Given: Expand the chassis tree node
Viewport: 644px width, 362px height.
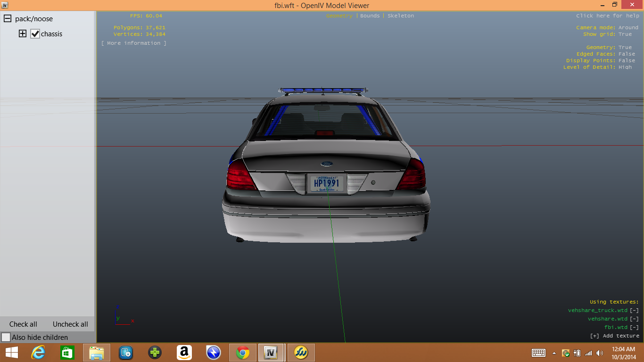Looking at the screenshot, I should point(23,34).
